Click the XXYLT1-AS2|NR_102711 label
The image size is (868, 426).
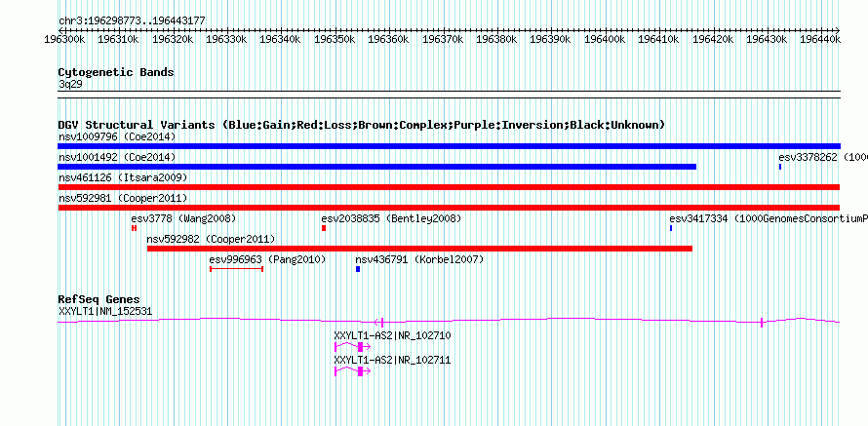click(392, 360)
